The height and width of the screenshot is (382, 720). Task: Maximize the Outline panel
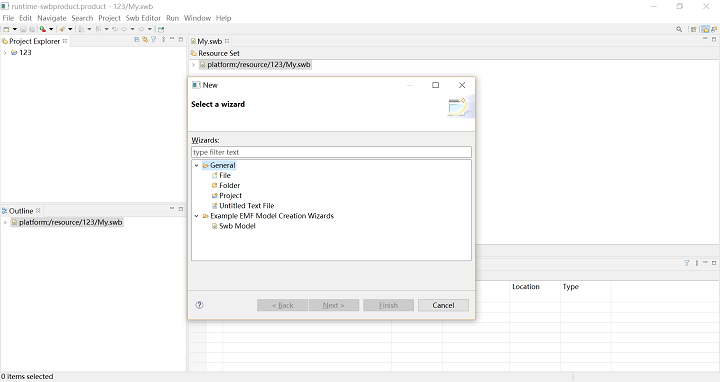click(x=181, y=209)
